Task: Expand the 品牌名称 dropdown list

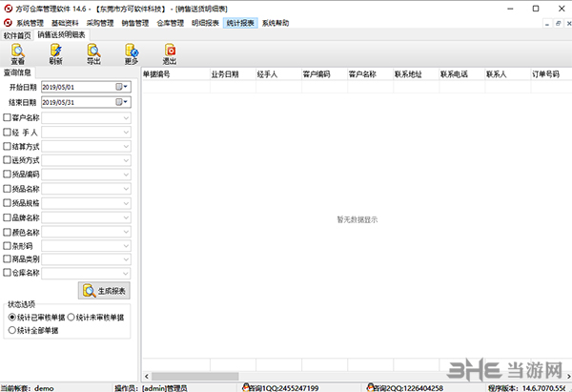Action: tap(126, 217)
